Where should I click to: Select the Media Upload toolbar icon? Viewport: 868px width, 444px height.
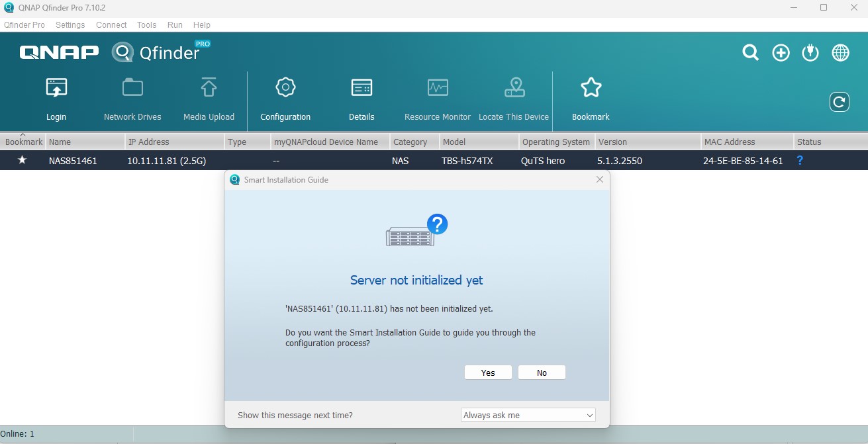209,87
